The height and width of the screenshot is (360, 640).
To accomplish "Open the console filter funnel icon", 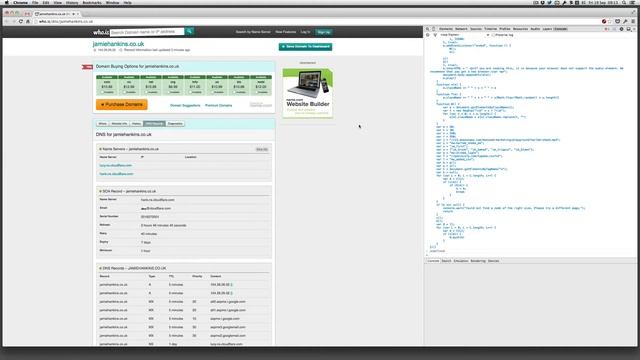I will coord(435,35).
